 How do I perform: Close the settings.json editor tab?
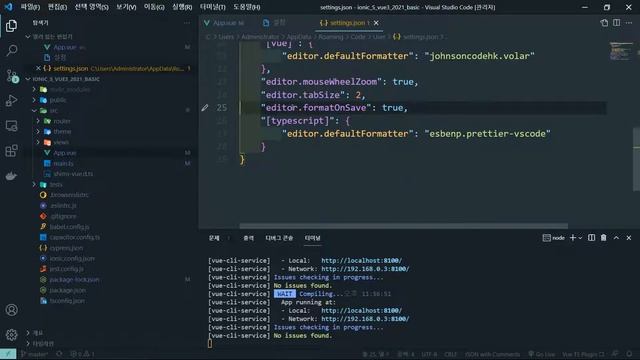pyautogui.click(x=376, y=23)
